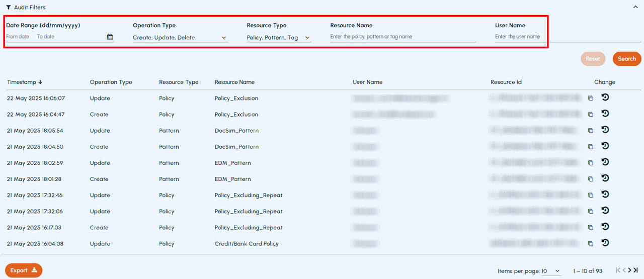View change history for 21 May 18:01:28 row

pyautogui.click(x=605, y=178)
